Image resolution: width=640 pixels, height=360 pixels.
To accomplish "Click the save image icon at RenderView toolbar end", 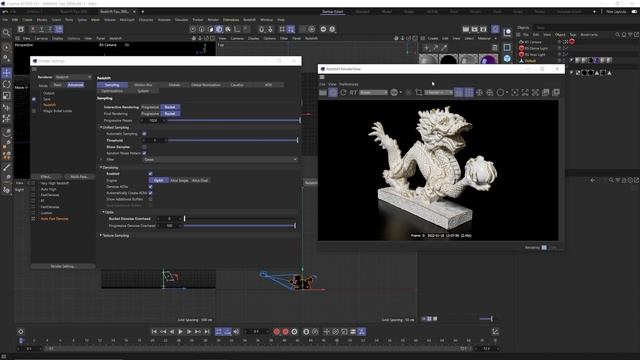I will point(556,93).
